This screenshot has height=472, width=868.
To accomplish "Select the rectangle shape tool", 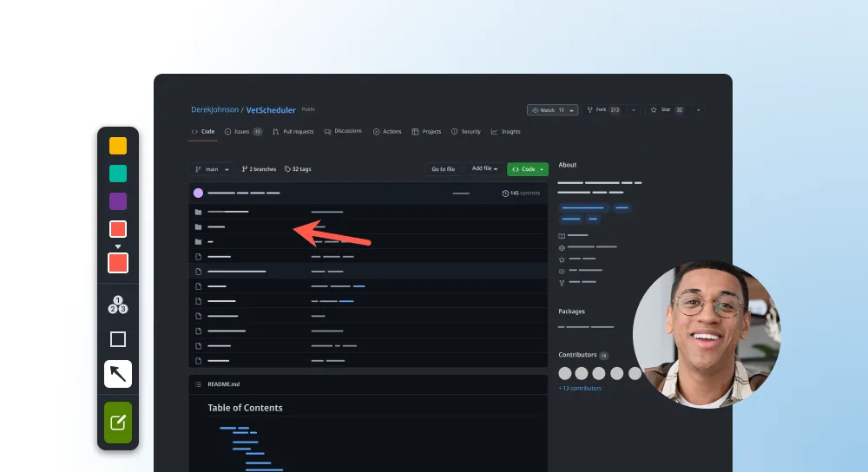I will [118, 339].
